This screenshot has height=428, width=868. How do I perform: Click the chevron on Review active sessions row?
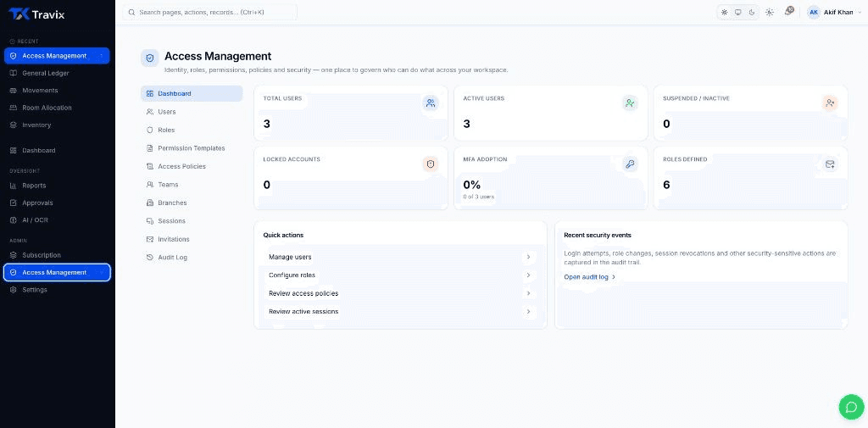(529, 312)
